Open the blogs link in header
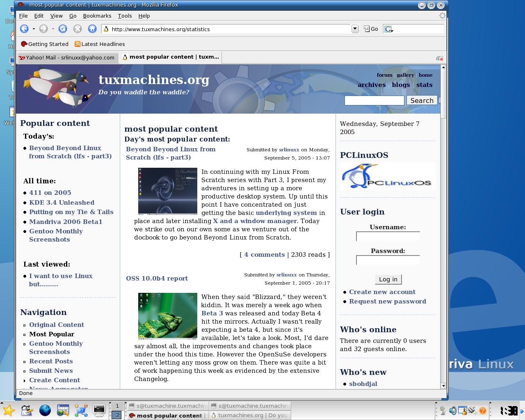This screenshot has height=420, width=525. coord(401,85)
